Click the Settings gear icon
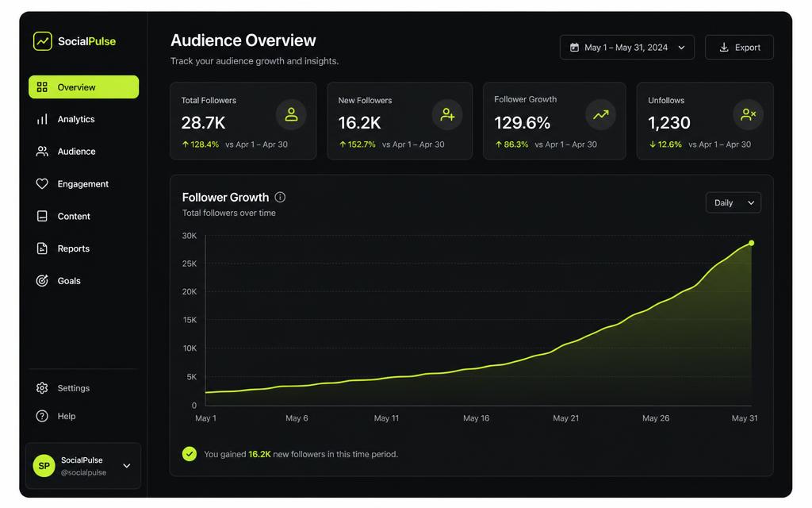Screen dimensions: 812x508 42,387
